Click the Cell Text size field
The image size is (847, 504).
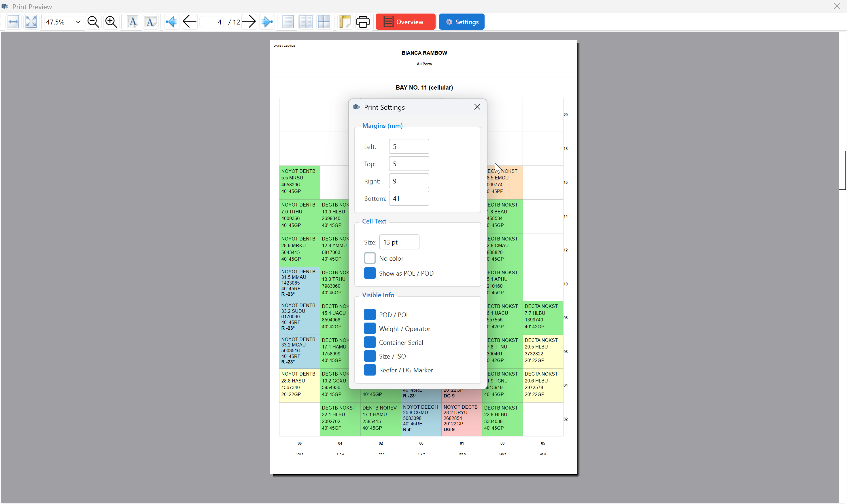(x=399, y=242)
